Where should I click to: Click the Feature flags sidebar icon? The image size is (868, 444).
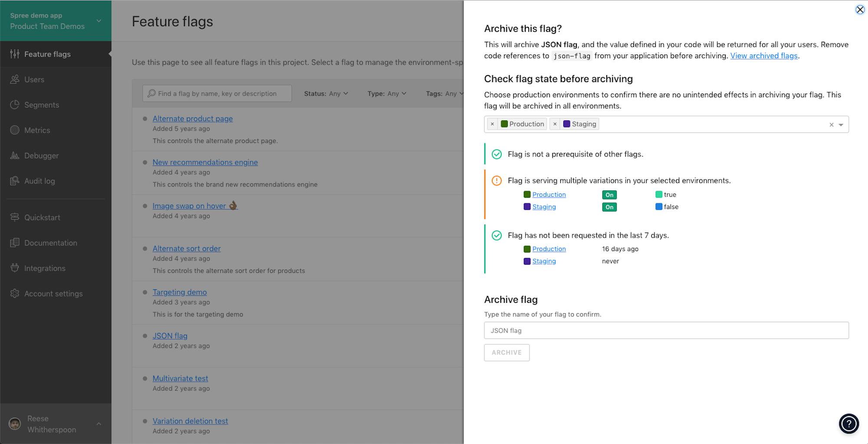[x=15, y=54]
